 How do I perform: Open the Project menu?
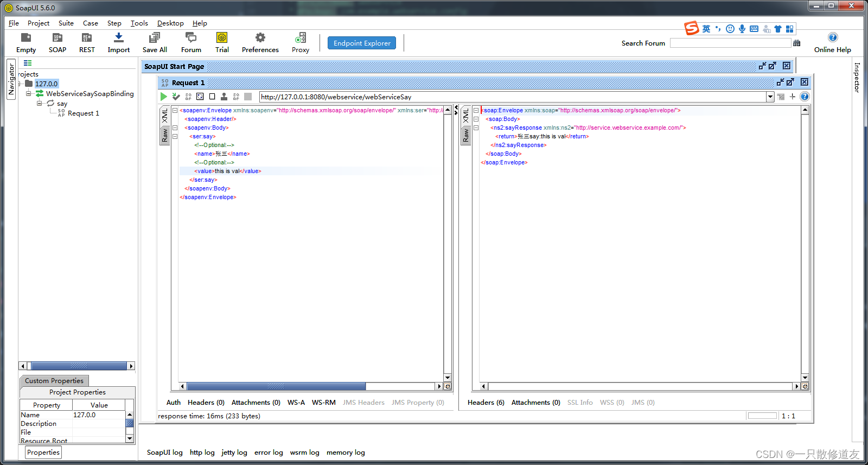tap(39, 23)
